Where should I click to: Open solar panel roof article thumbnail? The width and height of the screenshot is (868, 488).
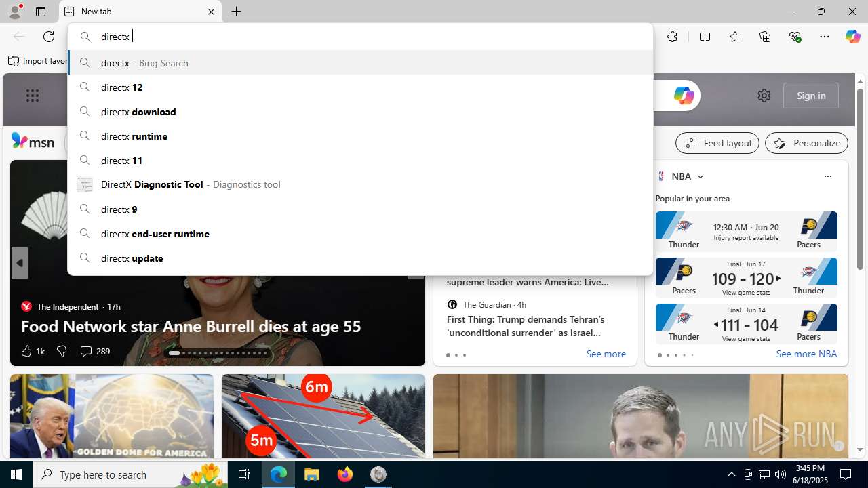coord(323,416)
